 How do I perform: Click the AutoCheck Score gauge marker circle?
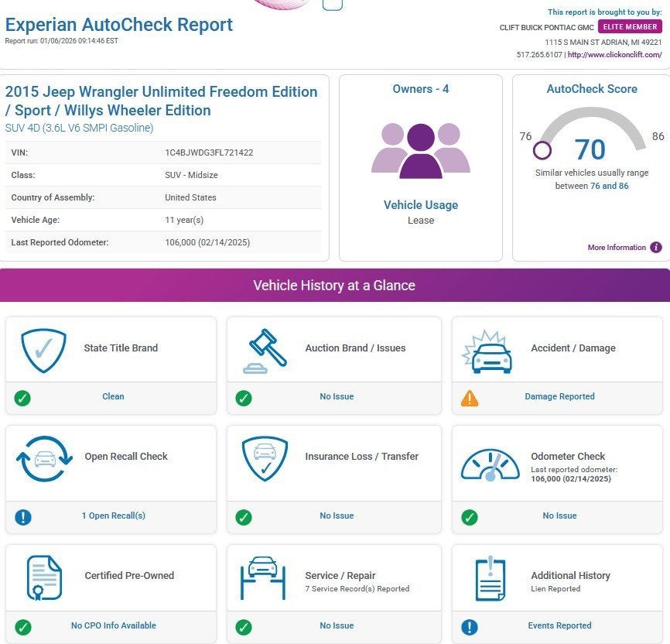pos(542,149)
